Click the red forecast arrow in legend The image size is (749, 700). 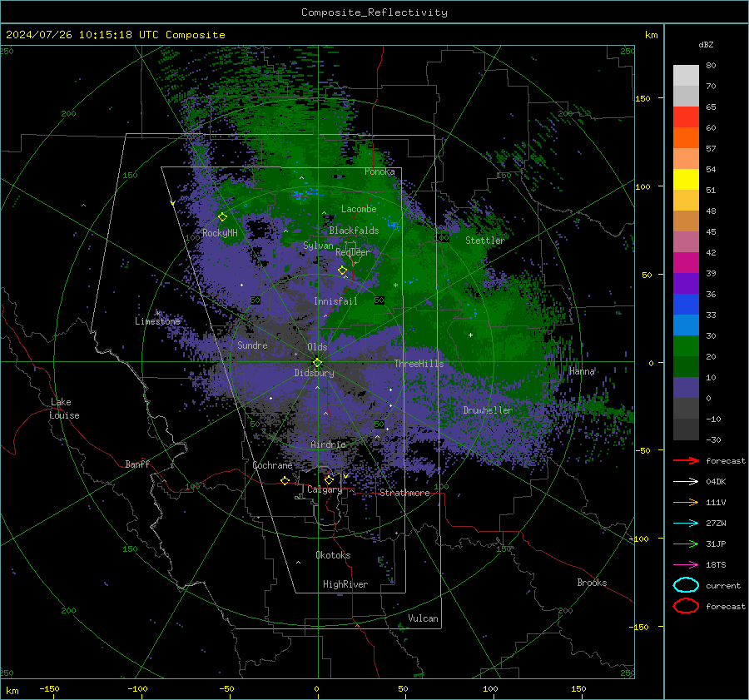pyautogui.click(x=686, y=460)
